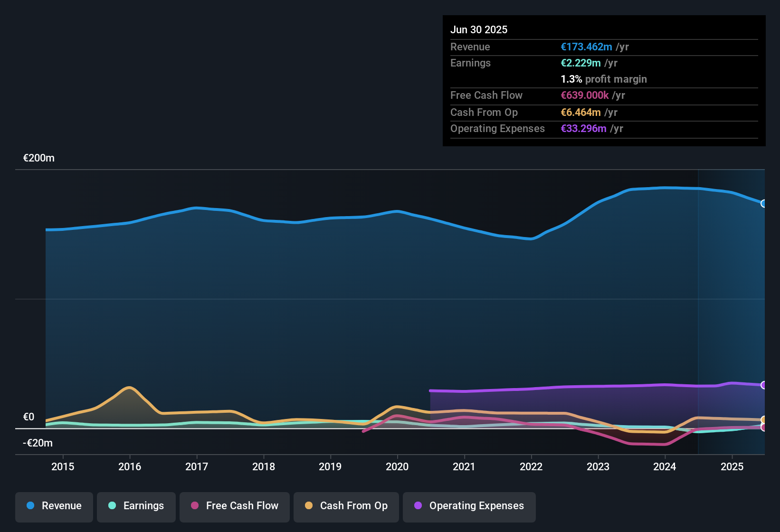The height and width of the screenshot is (532, 780).
Task: Select the pink Free Cash Flow color swatch
Action: (x=195, y=506)
